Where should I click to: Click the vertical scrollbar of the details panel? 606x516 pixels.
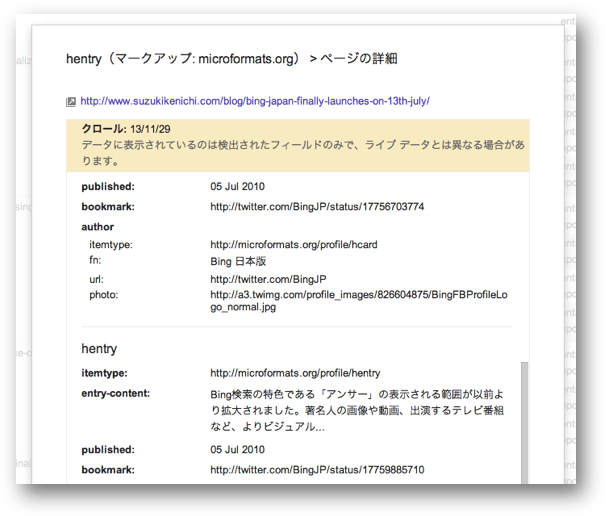click(x=524, y=422)
